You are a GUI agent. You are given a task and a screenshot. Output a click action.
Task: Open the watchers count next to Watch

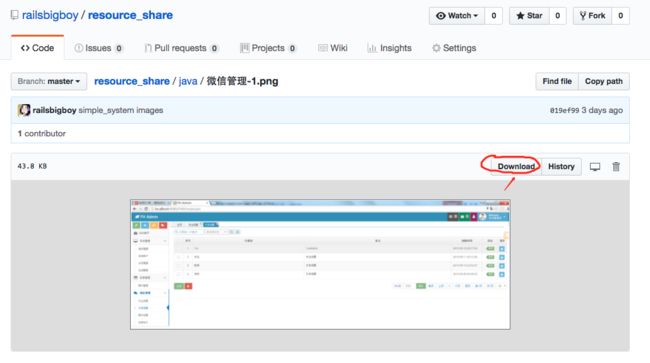pyautogui.click(x=493, y=16)
